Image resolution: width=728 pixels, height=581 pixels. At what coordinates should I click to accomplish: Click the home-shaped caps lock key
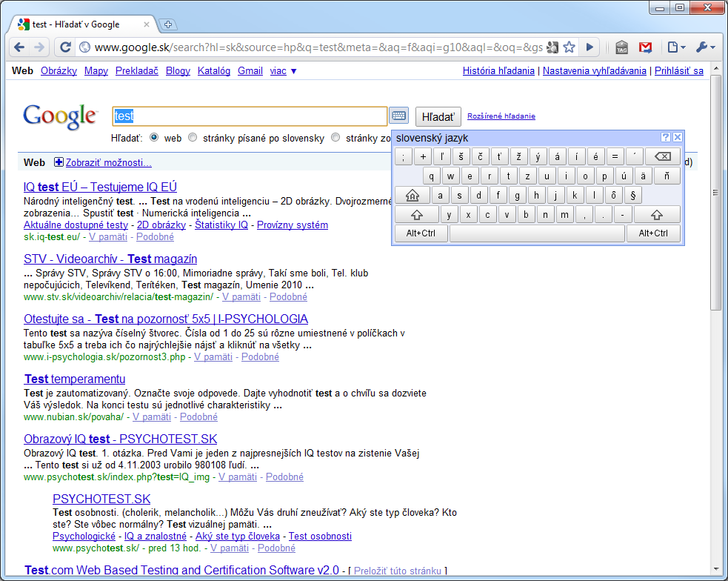click(x=413, y=196)
